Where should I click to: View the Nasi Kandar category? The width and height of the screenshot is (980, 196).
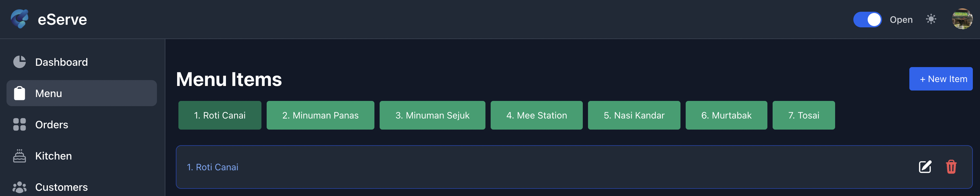click(634, 115)
